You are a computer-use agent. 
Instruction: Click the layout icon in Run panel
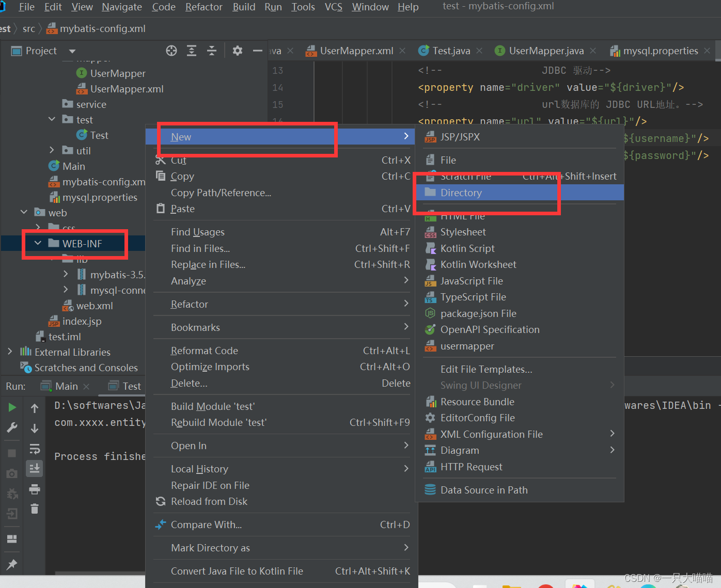pos(12,539)
